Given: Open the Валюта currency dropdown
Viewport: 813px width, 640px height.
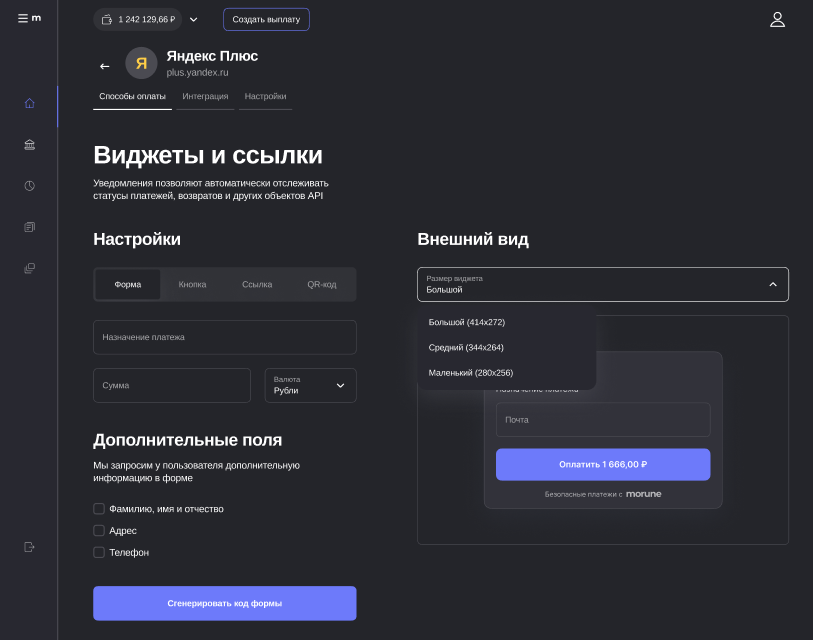Looking at the screenshot, I should (x=310, y=385).
